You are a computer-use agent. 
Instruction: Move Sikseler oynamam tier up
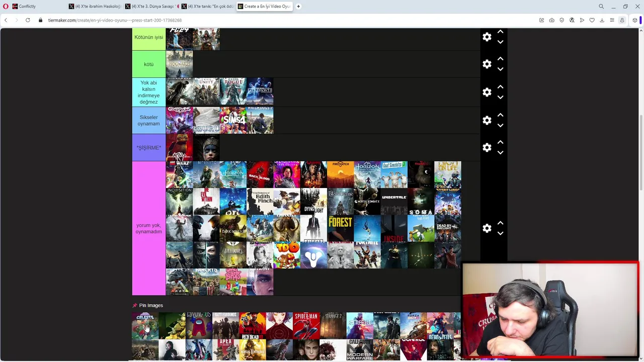(500, 115)
